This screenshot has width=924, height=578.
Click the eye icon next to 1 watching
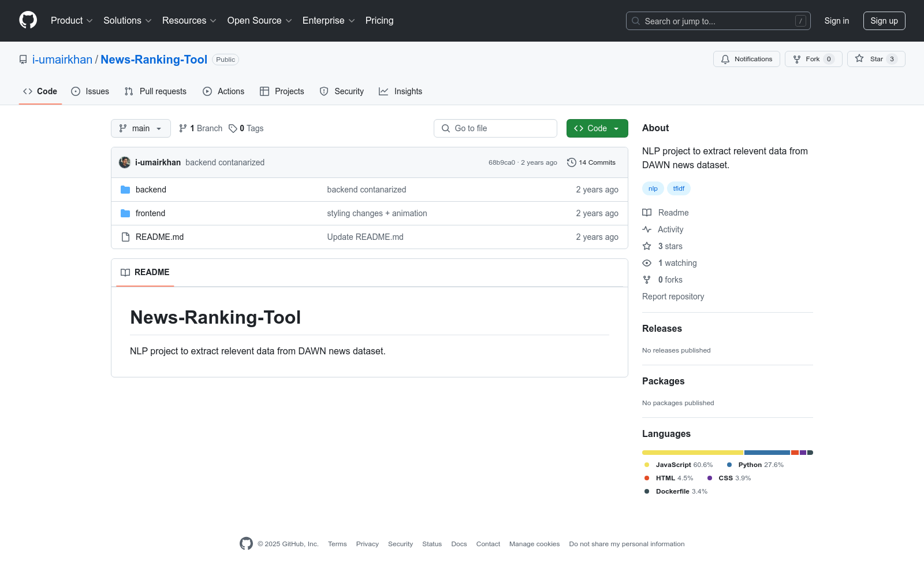coord(647,263)
